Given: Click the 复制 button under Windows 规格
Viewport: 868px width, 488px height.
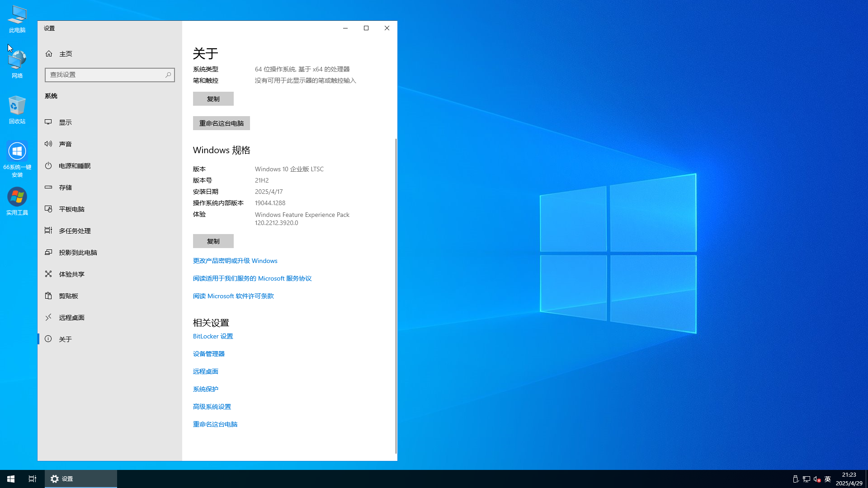Looking at the screenshot, I should [x=213, y=241].
